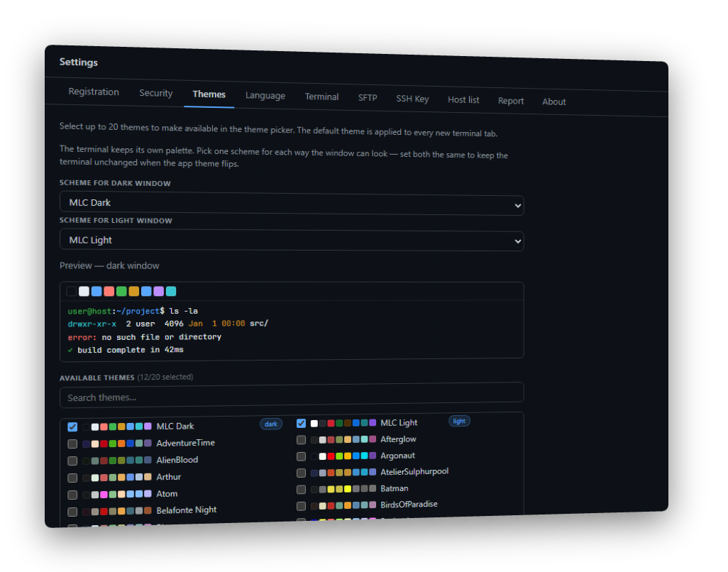This screenshot has height=572, width=728.
Task: Open the Host list tab
Action: (x=463, y=100)
